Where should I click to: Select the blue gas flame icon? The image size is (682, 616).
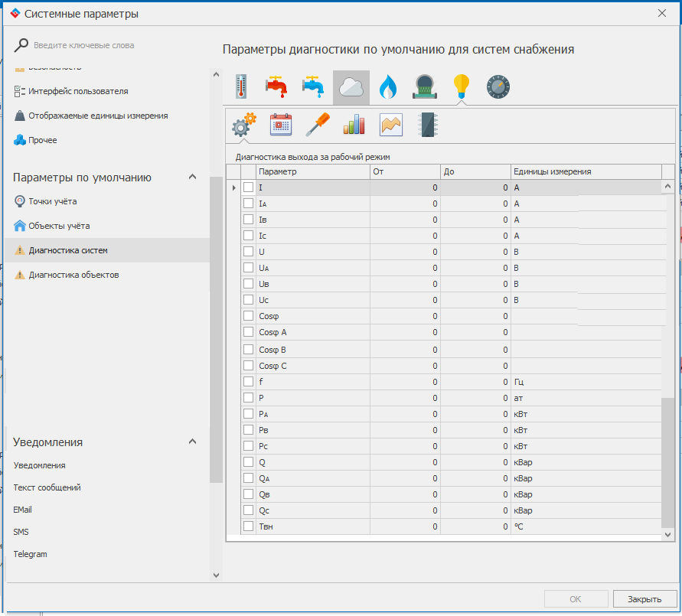388,87
